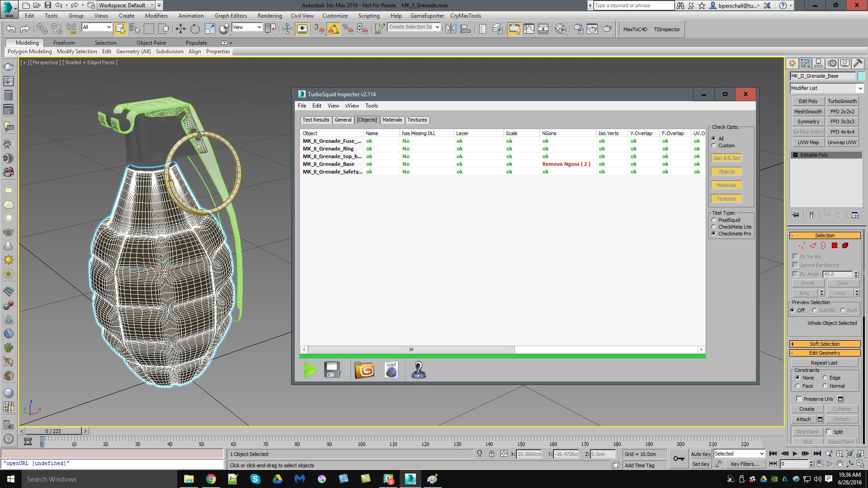This screenshot has width=868, height=488.
Task: Enable Ignore Backfacing checkbox
Action: pos(795,265)
